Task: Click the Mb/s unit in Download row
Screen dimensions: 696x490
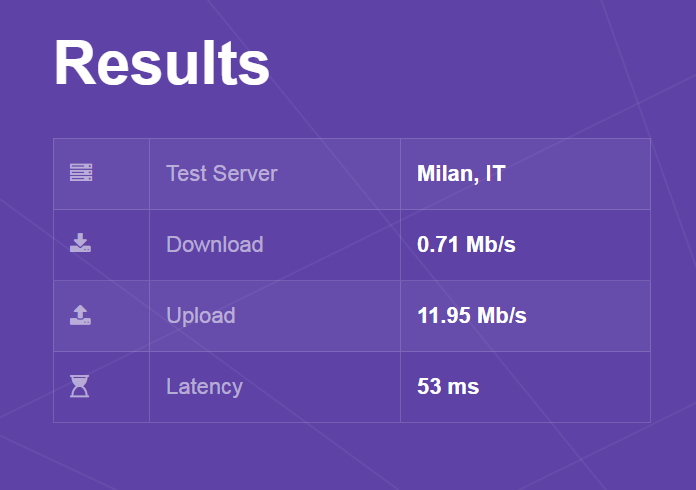Action: tap(491, 244)
